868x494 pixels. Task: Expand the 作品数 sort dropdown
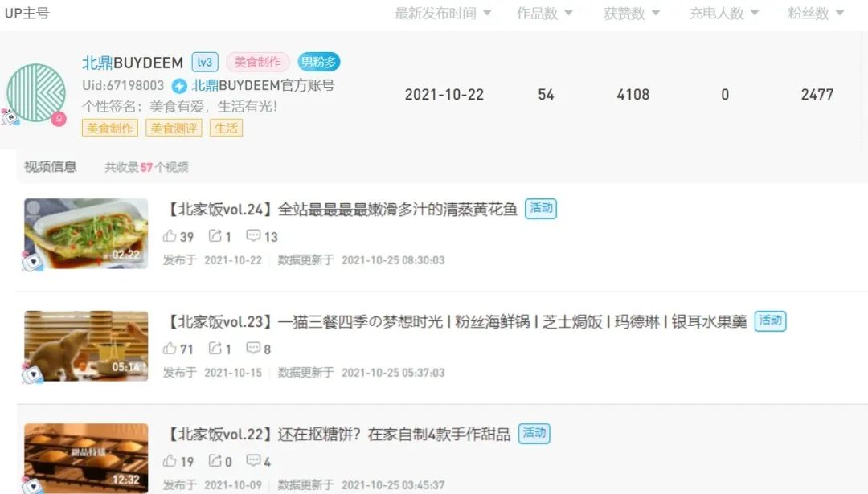(x=545, y=13)
